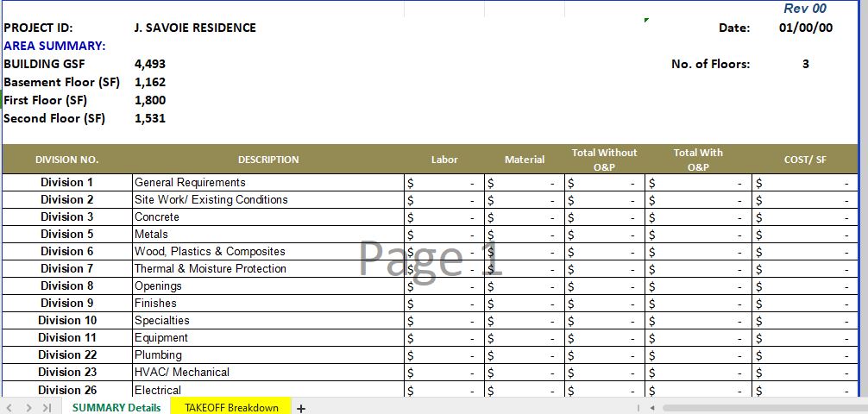Click the Total With O&P header
The height and width of the screenshot is (414, 868).
coord(698,160)
